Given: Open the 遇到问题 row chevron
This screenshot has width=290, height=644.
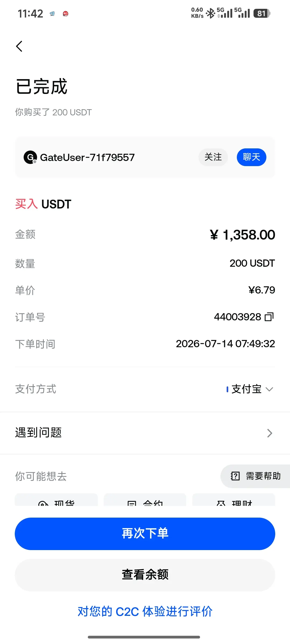Looking at the screenshot, I should tap(270, 433).
